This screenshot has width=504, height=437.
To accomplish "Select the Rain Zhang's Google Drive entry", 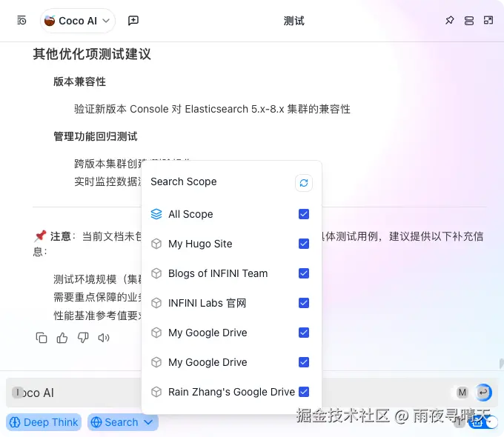I will (230, 392).
